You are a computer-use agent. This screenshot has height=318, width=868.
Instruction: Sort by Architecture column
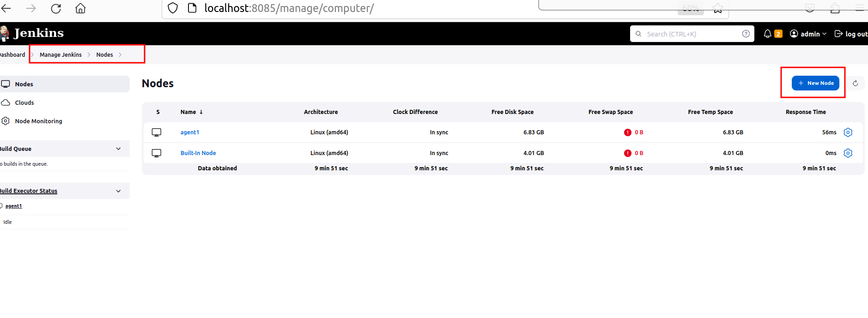click(x=321, y=112)
